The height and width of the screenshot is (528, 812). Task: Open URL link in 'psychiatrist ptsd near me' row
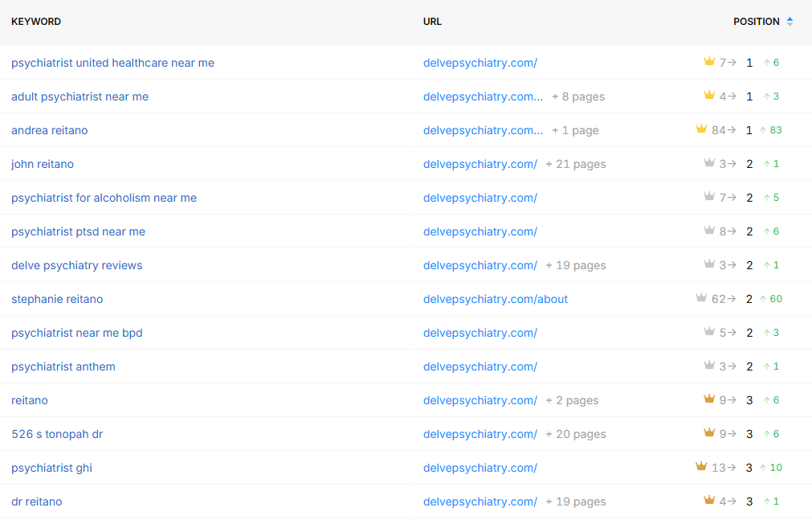[x=480, y=231]
